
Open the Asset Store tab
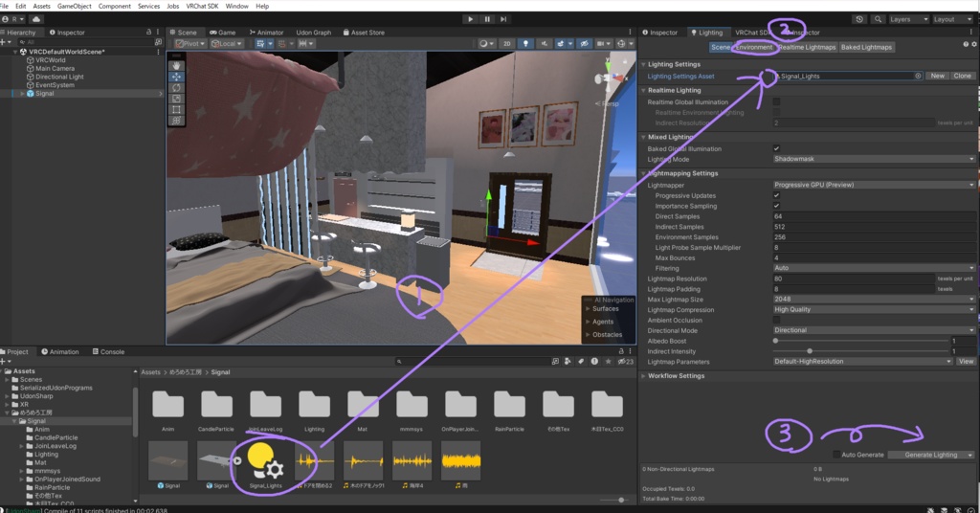click(x=364, y=32)
